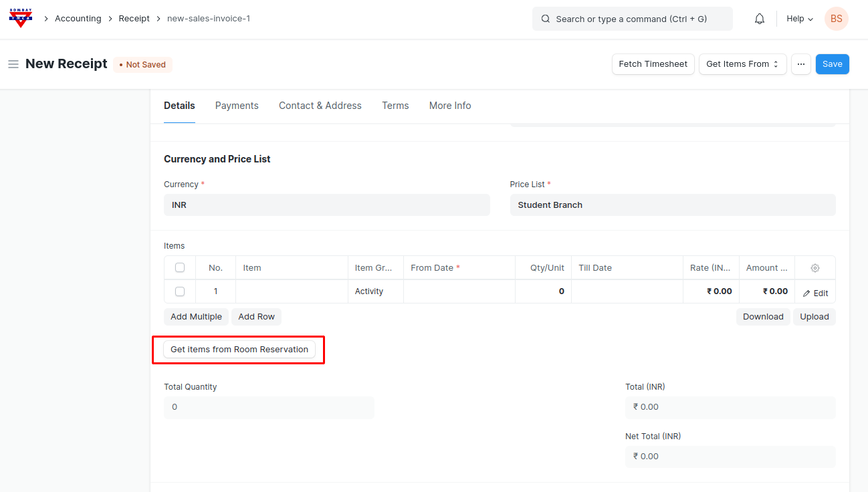
Task: Open the BS user avatar menu
Action: coord(836,19)
